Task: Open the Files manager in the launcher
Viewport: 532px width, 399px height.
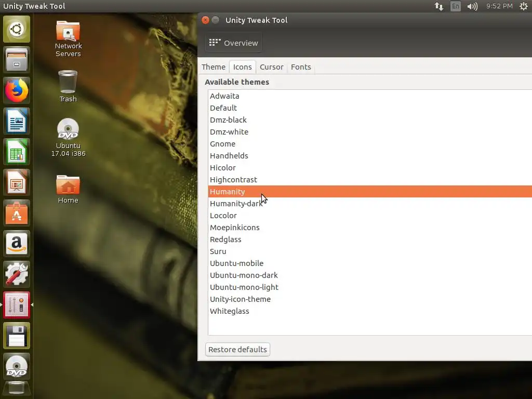Action: [16, 60]
